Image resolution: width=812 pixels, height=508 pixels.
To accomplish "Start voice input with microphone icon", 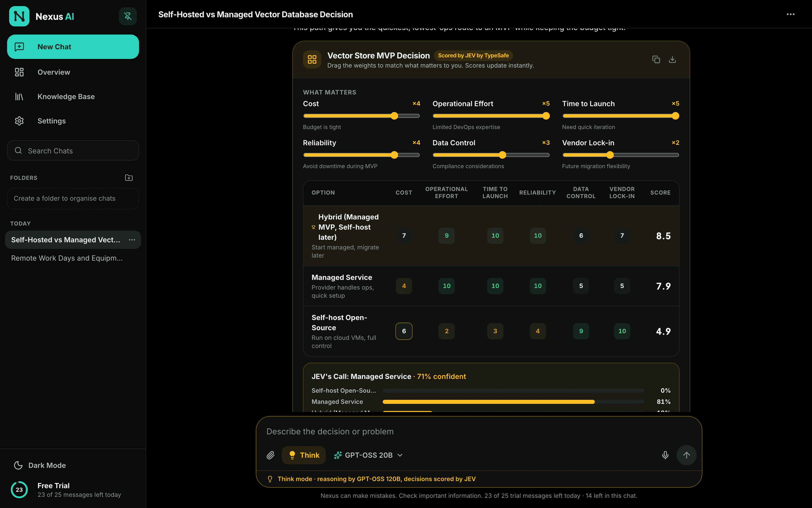I will pyautogui.click(x=665, y=455).
